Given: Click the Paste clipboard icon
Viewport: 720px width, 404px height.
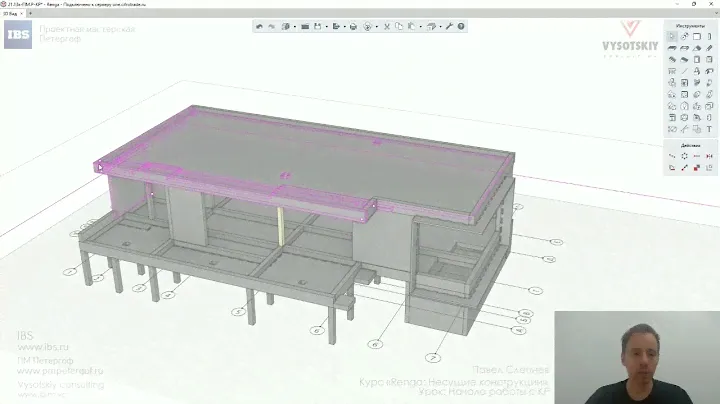Looking at the screenshot, I should pyautogui.click(x=411, y=27).
